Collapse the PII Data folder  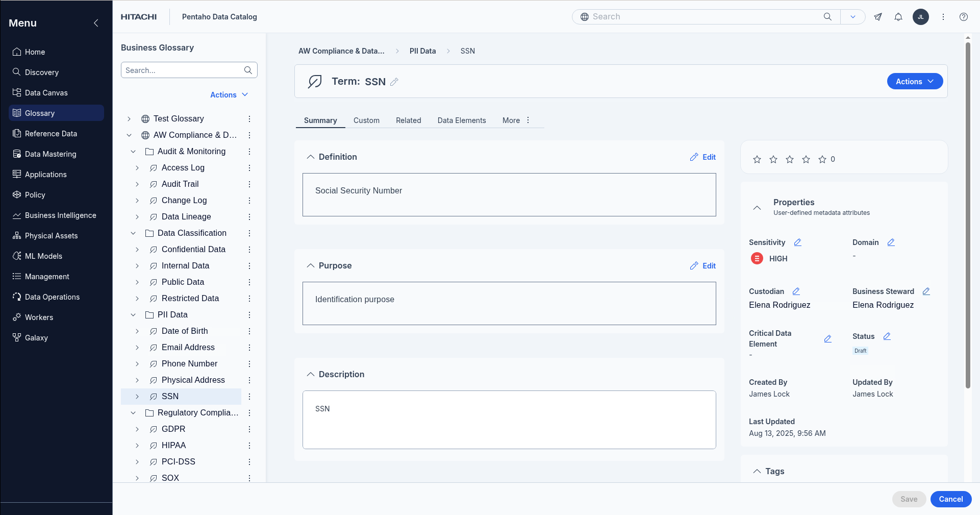(x=133, y=315)
